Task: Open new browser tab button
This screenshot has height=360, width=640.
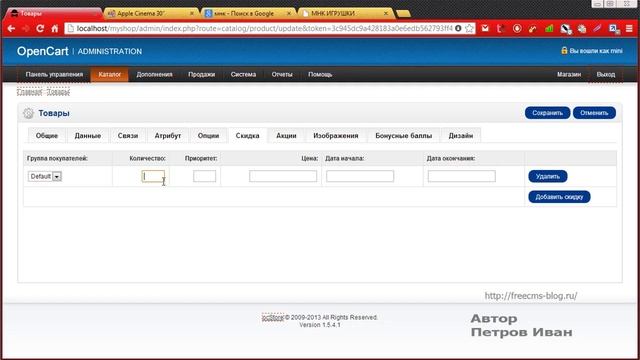Action: point(403,14)
